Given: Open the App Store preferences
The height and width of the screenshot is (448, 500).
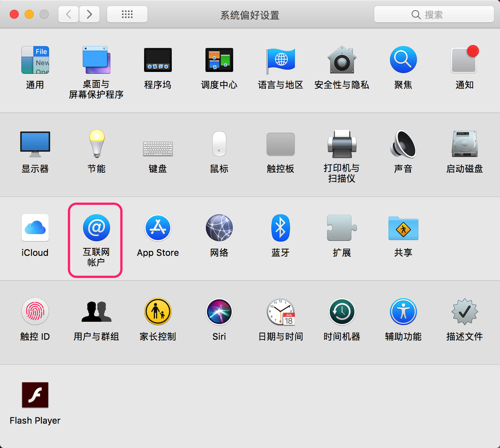Looking at the screenshot, I should pos(158,228).
